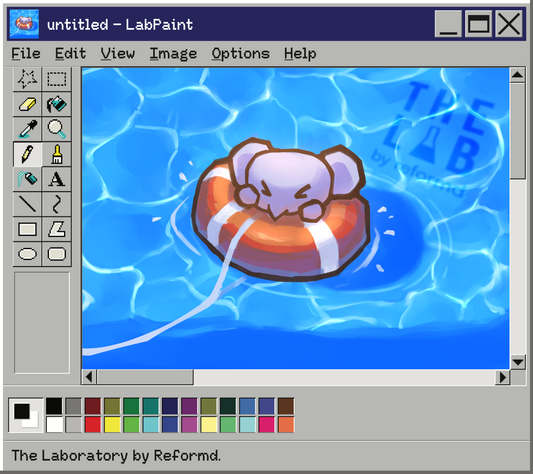Click the horizontal scrollbar right arrow
This screenshot has height=474, width=533.
503,377
